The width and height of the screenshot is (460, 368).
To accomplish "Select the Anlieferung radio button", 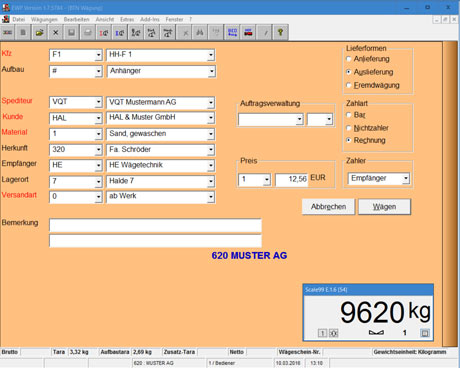I will click(349, 59).
